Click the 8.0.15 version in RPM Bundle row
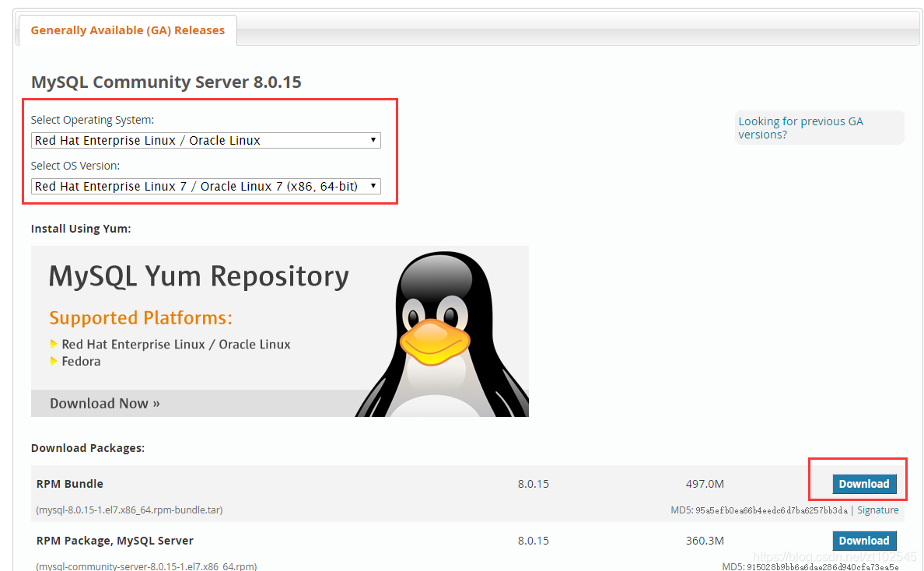 point(534,484)
